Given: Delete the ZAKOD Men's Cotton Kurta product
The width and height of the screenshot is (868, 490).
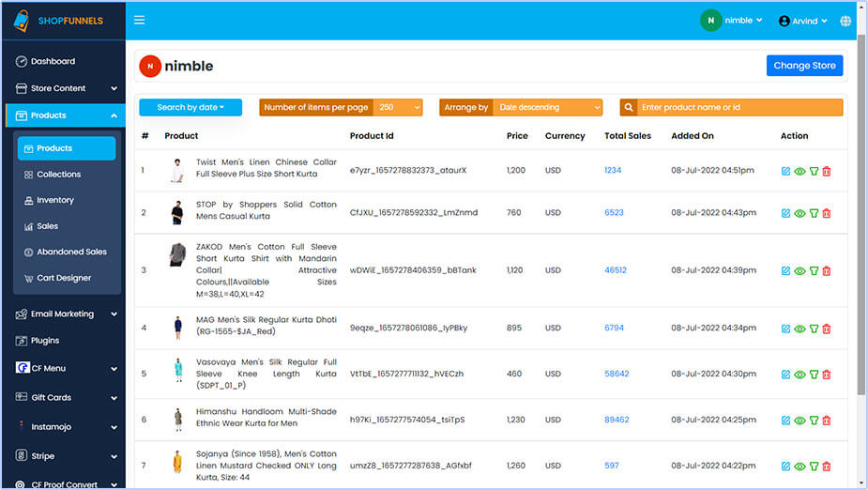Looking at the screenshot, I should tap(827, 270).
